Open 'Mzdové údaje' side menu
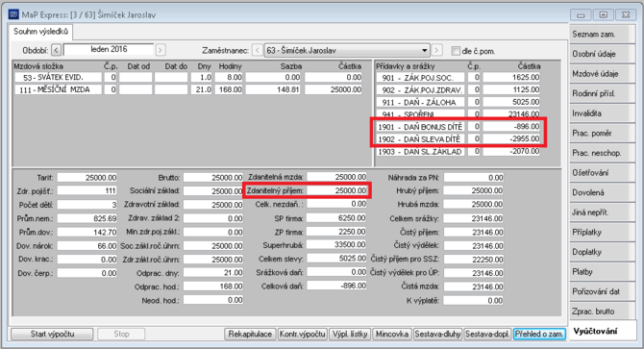The image size is (644, 349). pyautogui.click(x=602, y=74)
